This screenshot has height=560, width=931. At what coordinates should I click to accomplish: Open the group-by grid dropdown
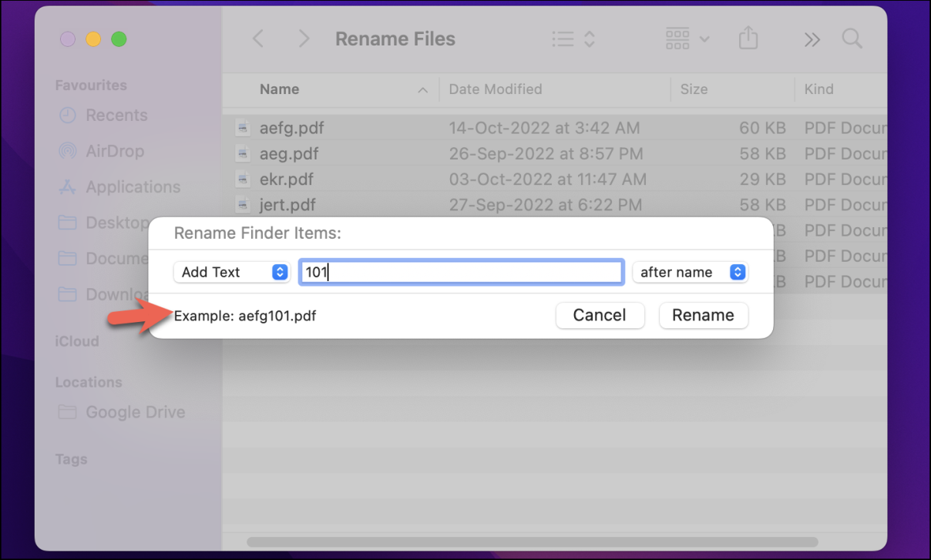687,39
